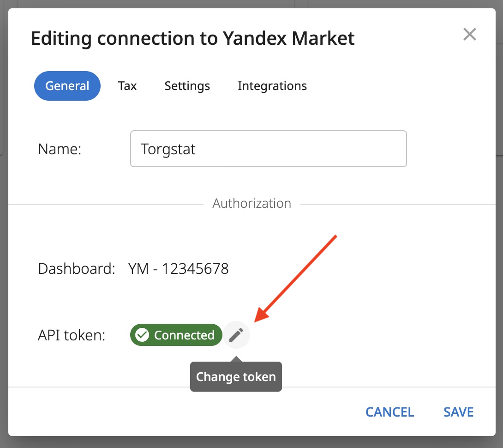The image size is (503, 448).
Task: Click the API token: label
Action: [x=72, y=335]
